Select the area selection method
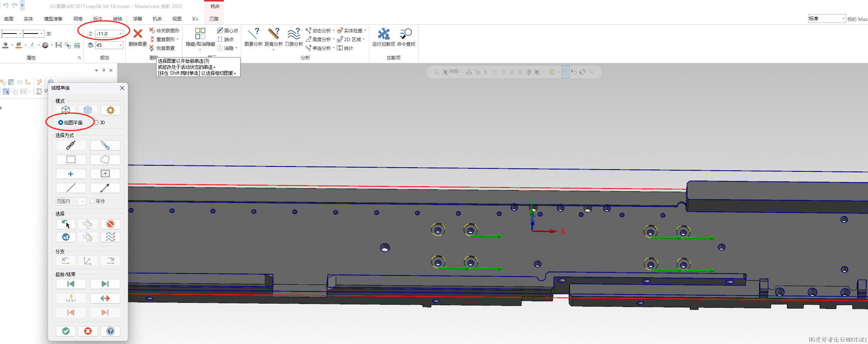This screenshot has width=868, height=344. [x=105, y=174]
